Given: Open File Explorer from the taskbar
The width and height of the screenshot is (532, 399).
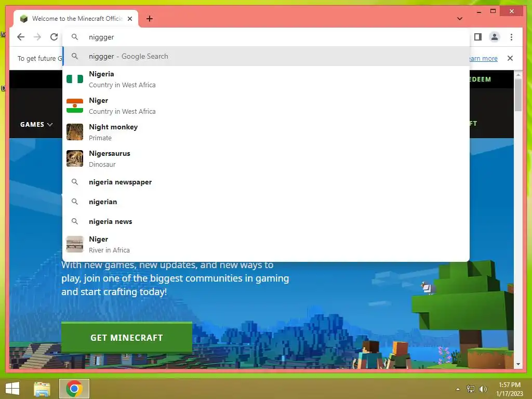Looking at the screenshot, I should click(x=42, y=389).
